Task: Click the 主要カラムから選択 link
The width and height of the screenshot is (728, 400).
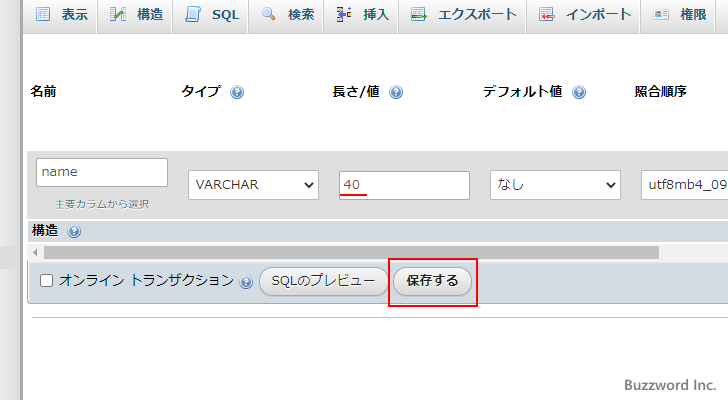Action: (102, 204)
